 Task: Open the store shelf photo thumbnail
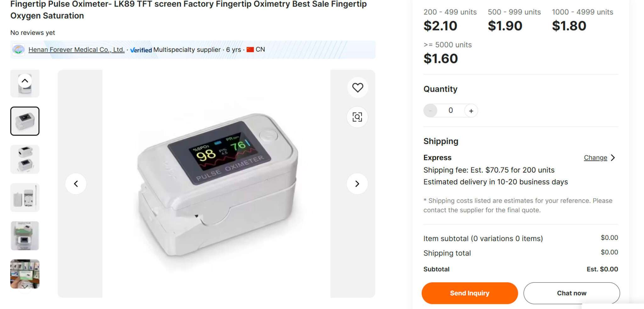(25, 273)
